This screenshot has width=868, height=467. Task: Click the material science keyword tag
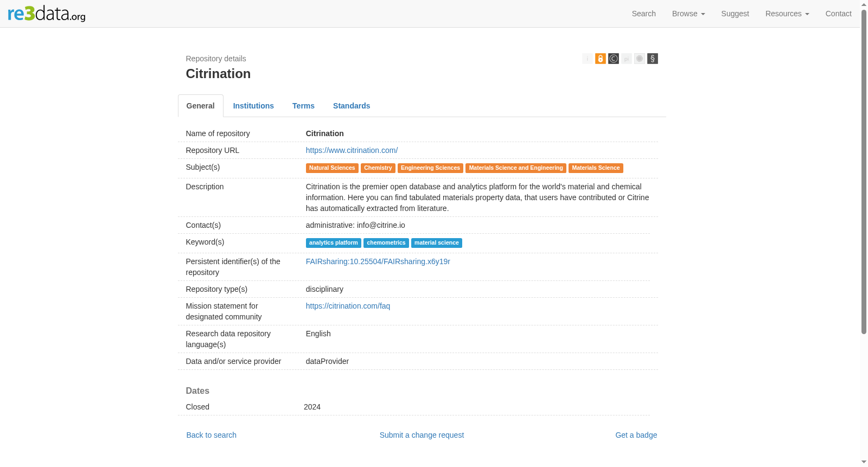[x=437, y=243]
